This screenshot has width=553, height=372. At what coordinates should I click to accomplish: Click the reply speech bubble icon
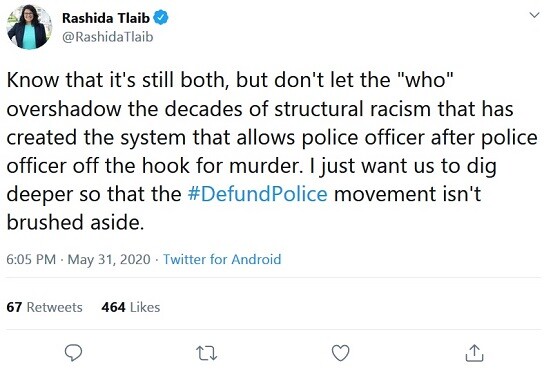73,353
